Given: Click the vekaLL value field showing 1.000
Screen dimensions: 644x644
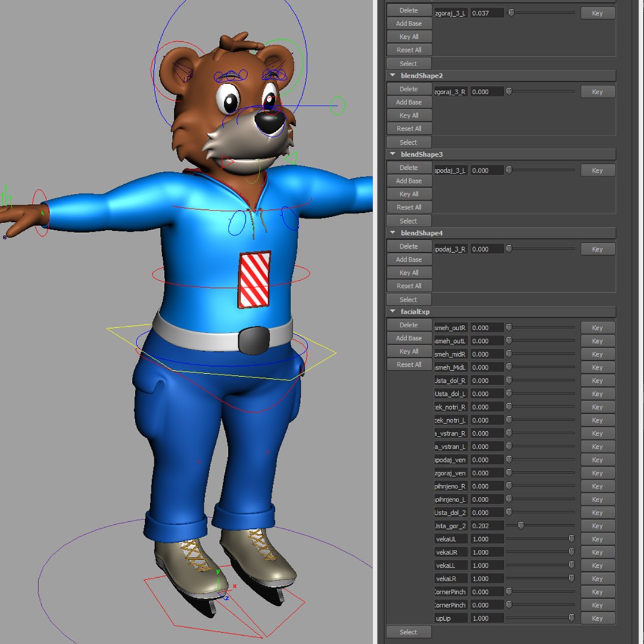Looking at the screenshot, I should coord(487,565).
